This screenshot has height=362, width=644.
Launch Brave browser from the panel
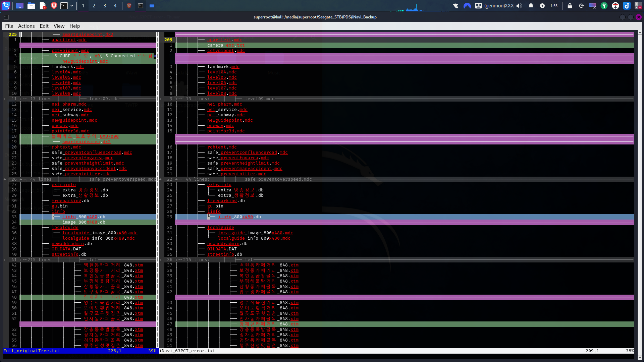(54, 6)
